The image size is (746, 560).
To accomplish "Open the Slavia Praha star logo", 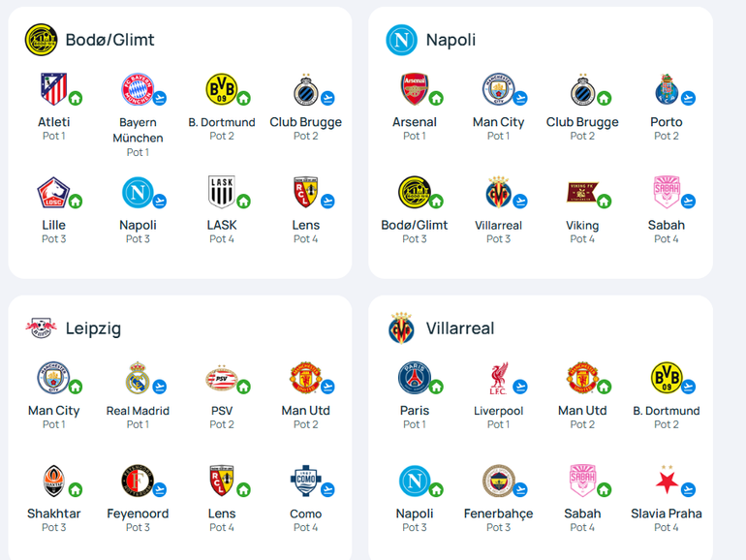I will coord(667,481).
